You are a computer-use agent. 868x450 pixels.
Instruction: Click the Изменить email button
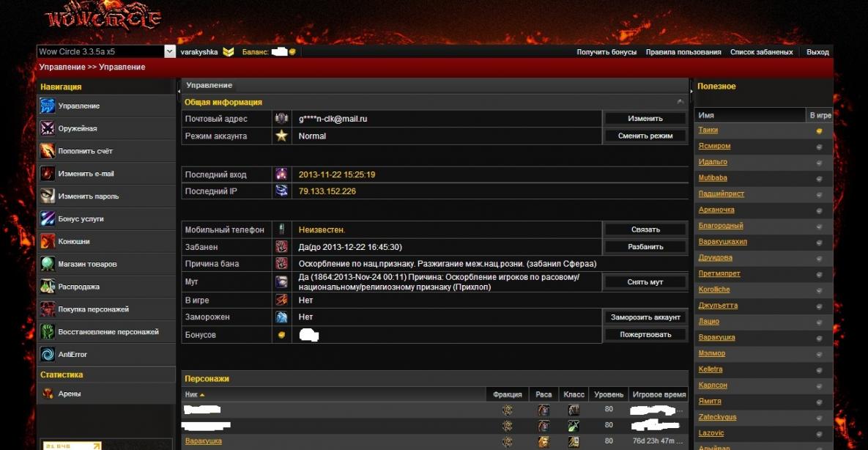tap(645, 119)
